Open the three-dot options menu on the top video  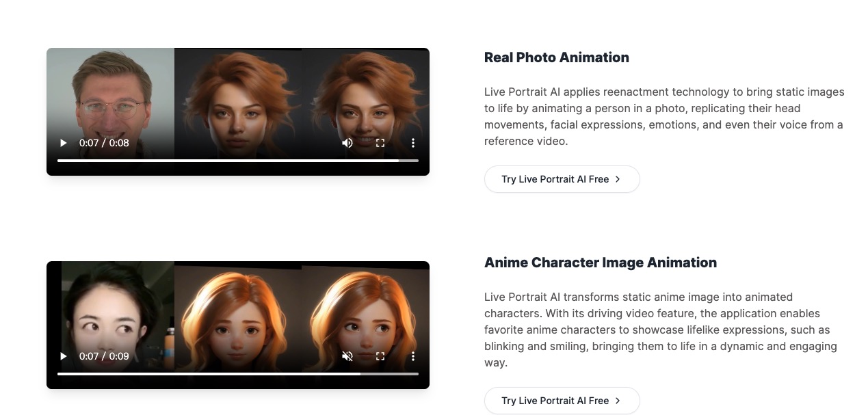point(412,143)
